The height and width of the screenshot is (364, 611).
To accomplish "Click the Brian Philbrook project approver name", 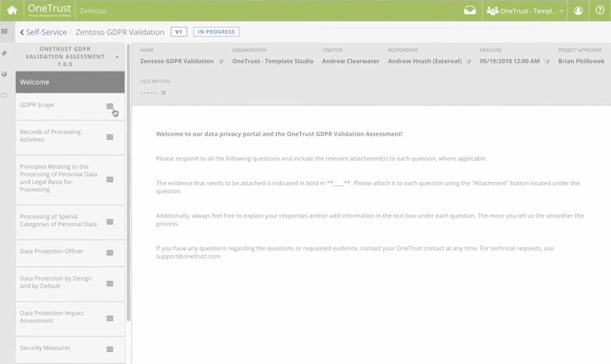I will (x=581, y=61).
